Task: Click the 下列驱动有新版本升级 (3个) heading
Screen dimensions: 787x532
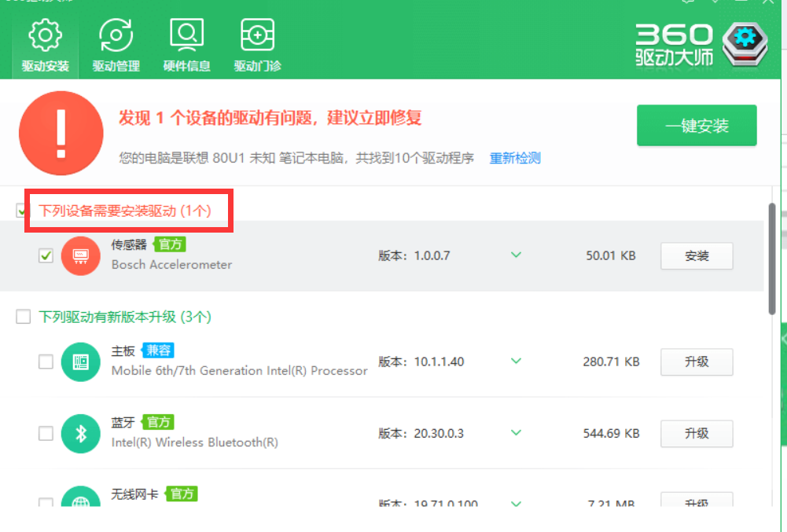Action: (x=125, y=317)
